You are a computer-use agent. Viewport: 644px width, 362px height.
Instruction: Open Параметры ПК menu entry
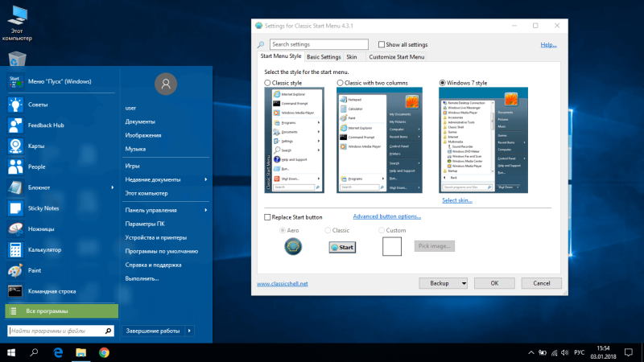tap(145, 224)
